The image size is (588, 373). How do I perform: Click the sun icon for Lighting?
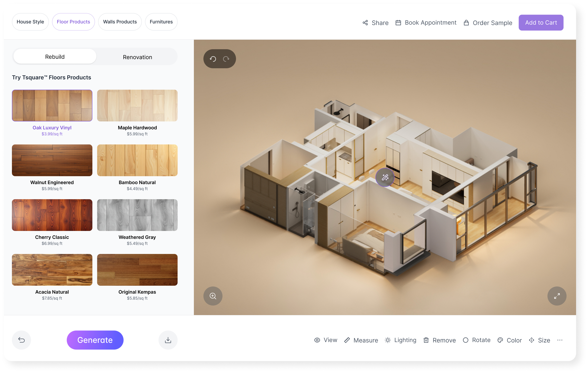[x=388, y=340]
